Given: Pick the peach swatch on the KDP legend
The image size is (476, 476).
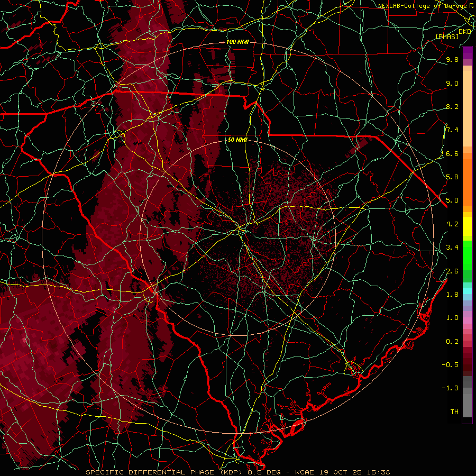Looking at the screenshot, I should (467, 109).
